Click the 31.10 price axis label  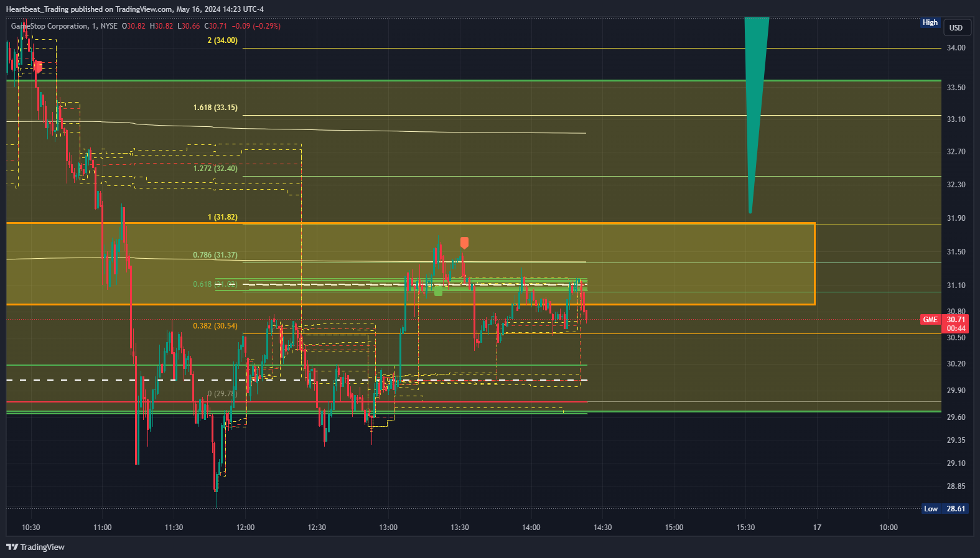click(956, 286)
